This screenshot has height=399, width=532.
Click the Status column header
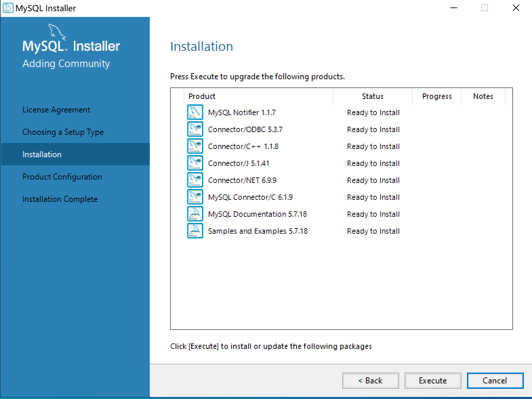[373, 96]
